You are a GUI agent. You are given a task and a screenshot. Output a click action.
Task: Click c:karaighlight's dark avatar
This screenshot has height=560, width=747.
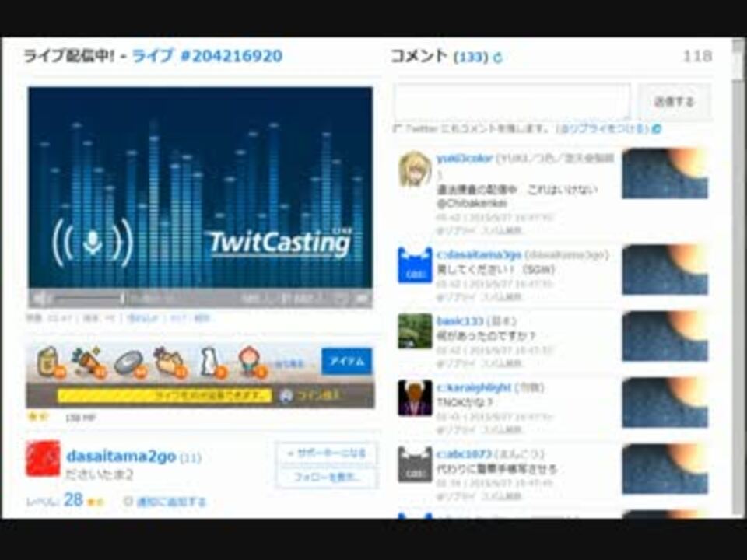point(415,398)
